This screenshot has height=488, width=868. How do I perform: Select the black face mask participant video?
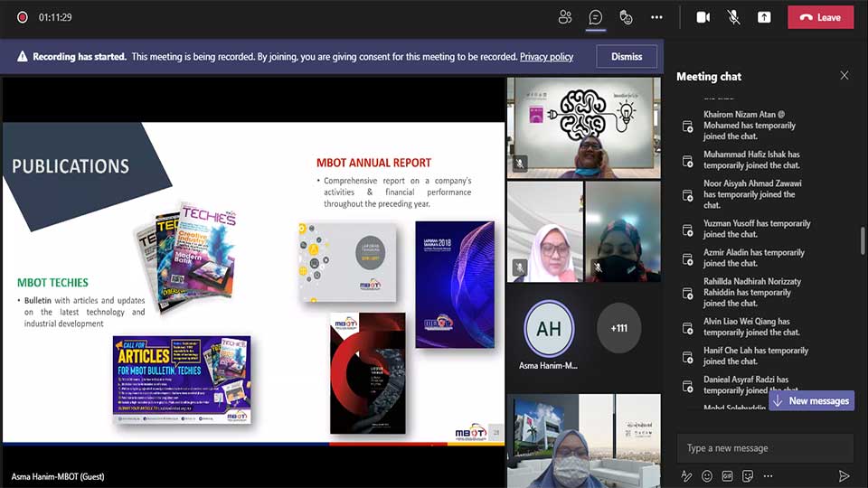click(623, 232)
